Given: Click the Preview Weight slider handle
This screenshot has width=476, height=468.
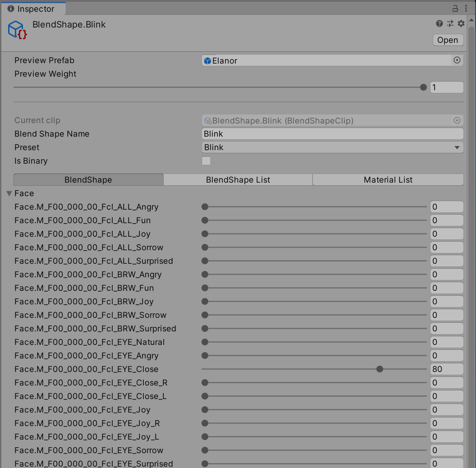Looking at the screenshot, I should [x=423, y=87].
